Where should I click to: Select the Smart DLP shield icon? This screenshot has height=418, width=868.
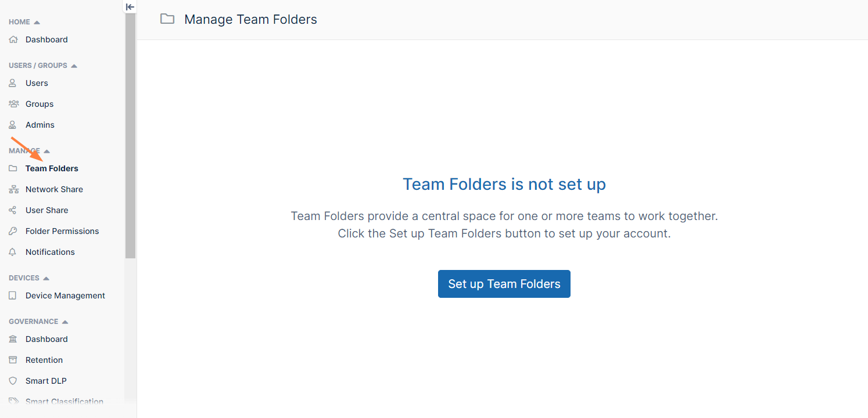click(x=12, y=380)
